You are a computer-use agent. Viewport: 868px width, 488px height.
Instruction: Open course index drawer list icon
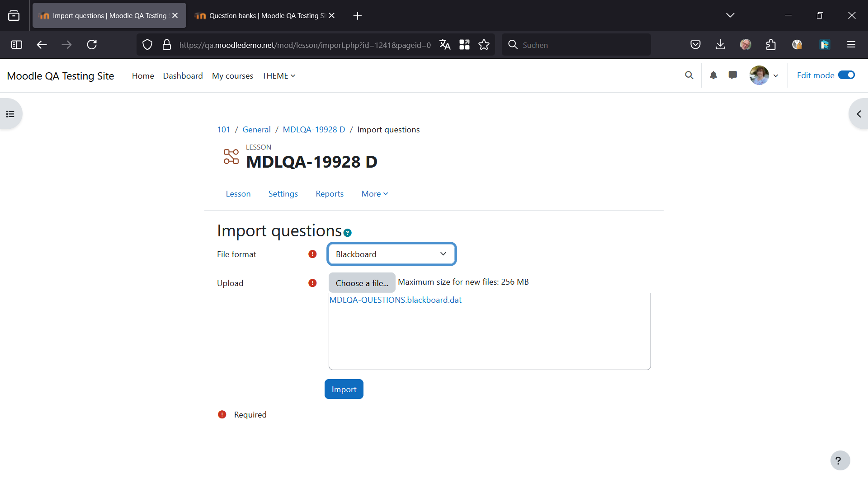[10, 114]
